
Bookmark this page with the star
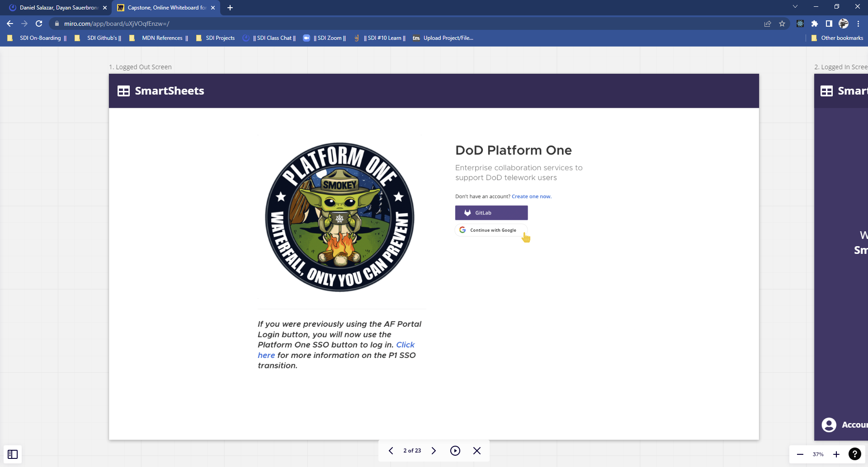tap(782, 24)
